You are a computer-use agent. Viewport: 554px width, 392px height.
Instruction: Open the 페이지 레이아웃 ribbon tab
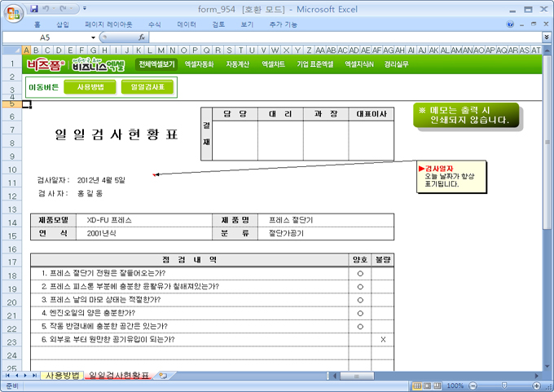[x=108, y=24]
